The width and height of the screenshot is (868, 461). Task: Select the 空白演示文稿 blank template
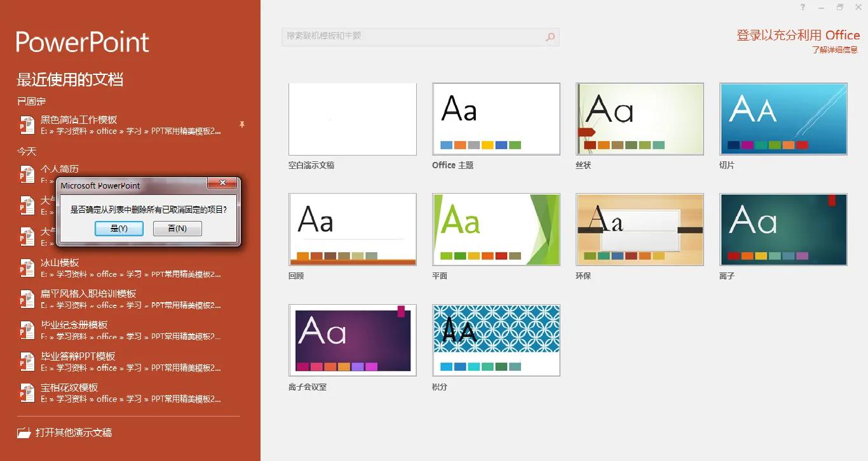353,119
